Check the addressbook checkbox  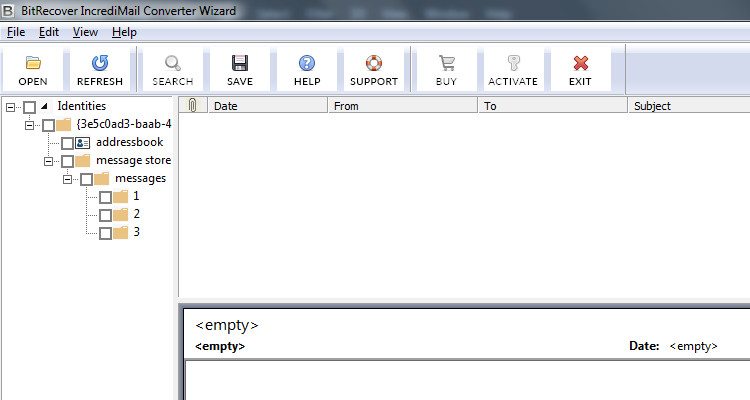pos(67,143)
